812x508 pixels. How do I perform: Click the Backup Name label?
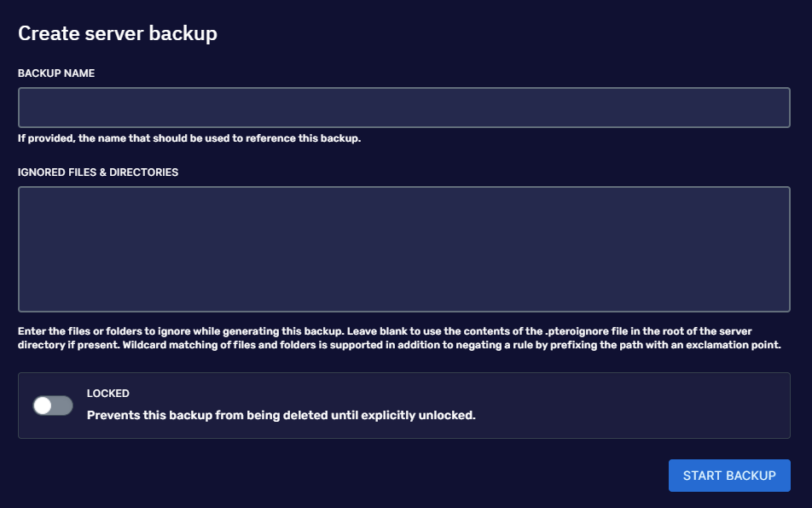point(56,73)
